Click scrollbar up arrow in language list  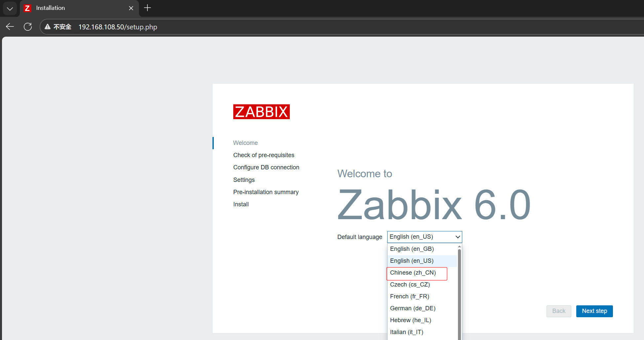pyautogui.click(x=459, y=247)
